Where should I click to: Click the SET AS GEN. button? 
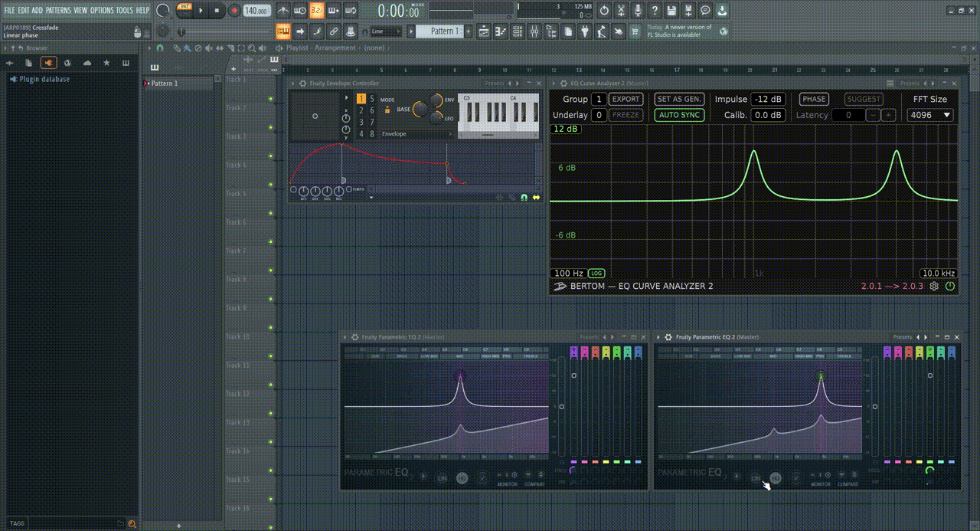678,99
